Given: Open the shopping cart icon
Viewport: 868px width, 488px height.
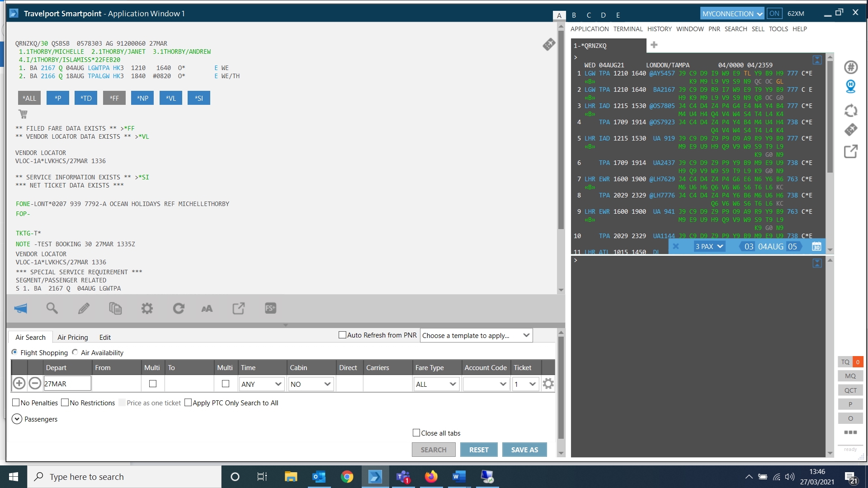Looking at the screenshot, I should point(23,114).
